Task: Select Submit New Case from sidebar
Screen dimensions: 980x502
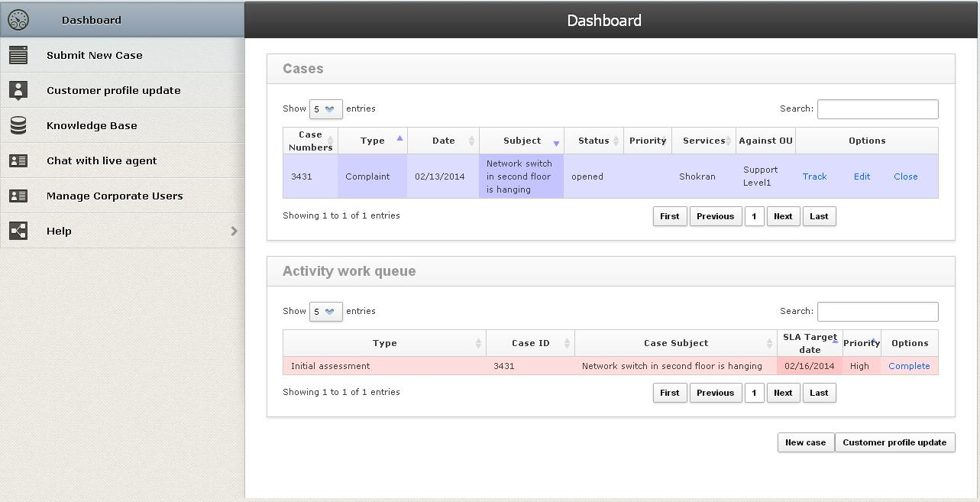Action: (x=95, y=55)
